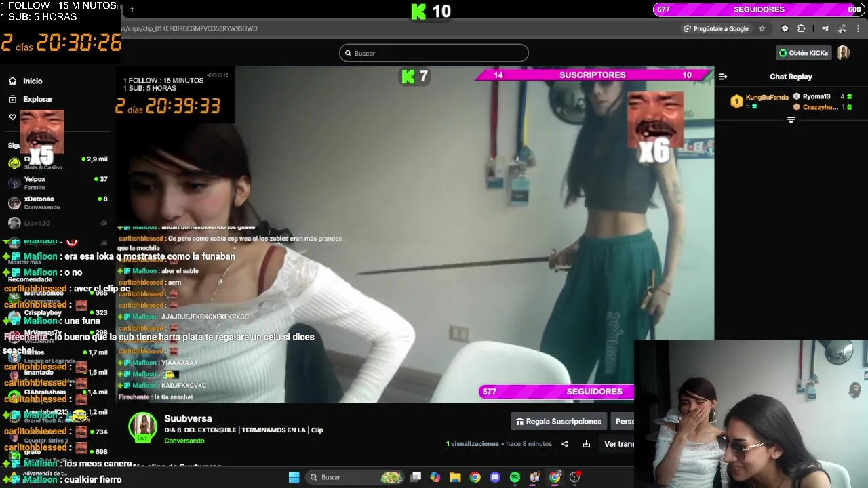This screenshot has width=868, height=488.
Task: Open xDetonao channel in sidebar
Action: (58, 203)
